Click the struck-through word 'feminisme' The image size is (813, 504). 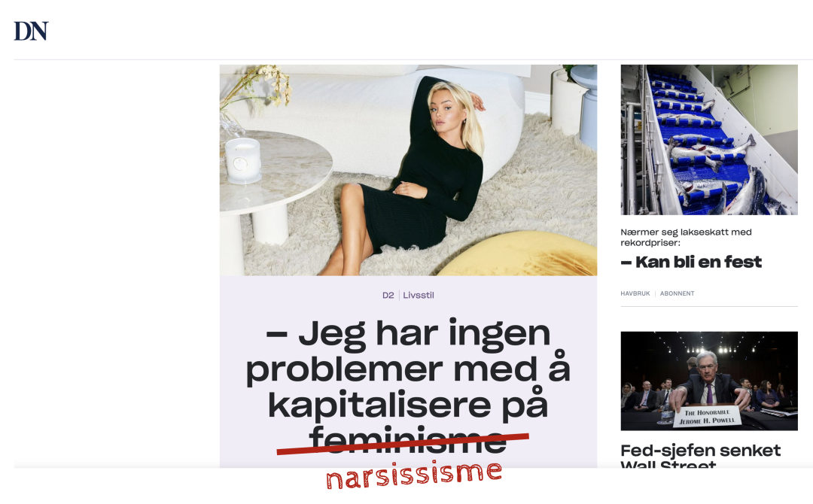pos(407,440)
